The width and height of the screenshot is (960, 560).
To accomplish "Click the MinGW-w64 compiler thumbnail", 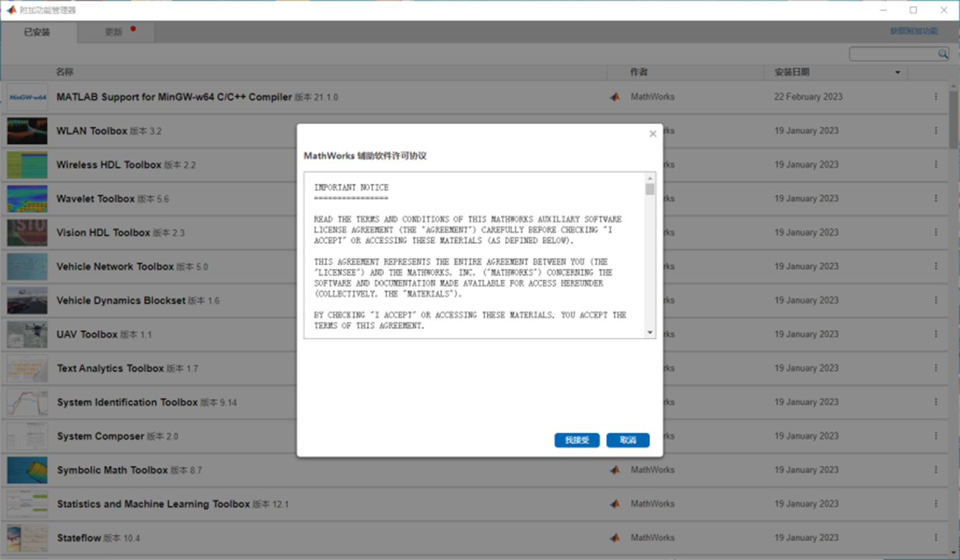I will coord(27,97).
